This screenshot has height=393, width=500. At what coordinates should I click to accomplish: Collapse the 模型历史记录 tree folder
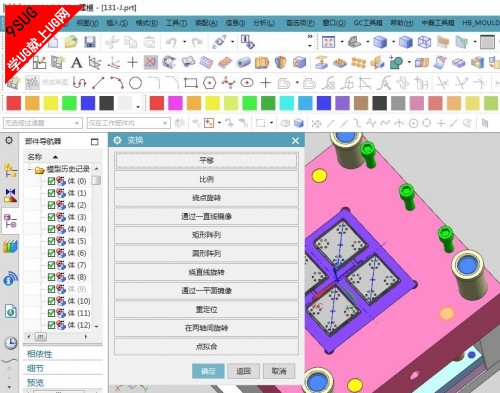point(30,170)
